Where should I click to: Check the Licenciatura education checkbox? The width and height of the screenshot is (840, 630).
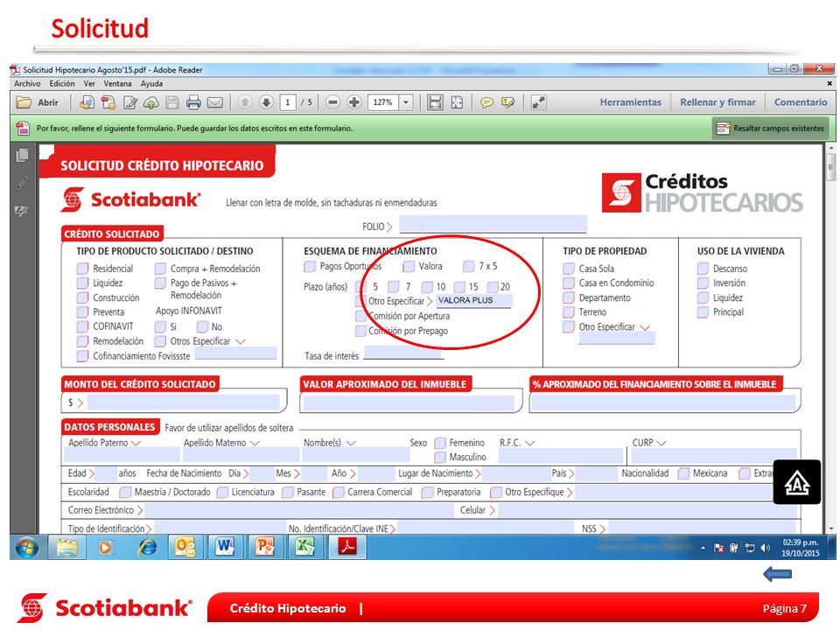pyautogui.click(x=222, y=492)
